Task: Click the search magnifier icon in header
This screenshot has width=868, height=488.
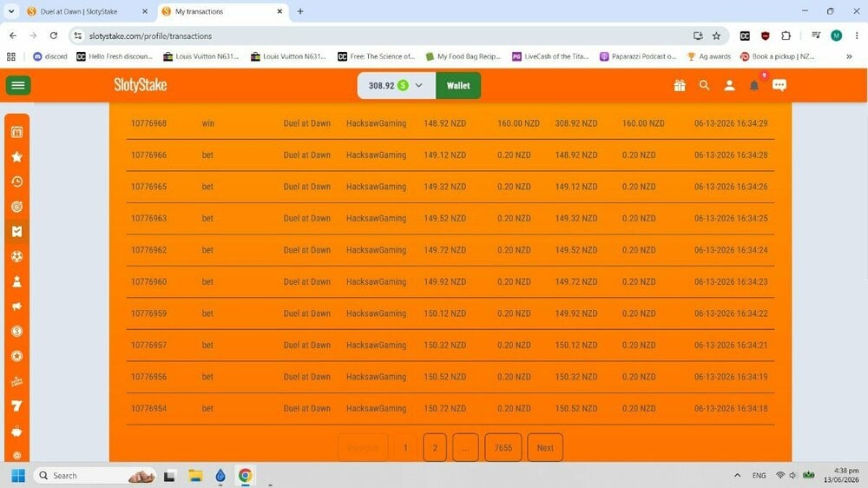Action: [704, 85]
